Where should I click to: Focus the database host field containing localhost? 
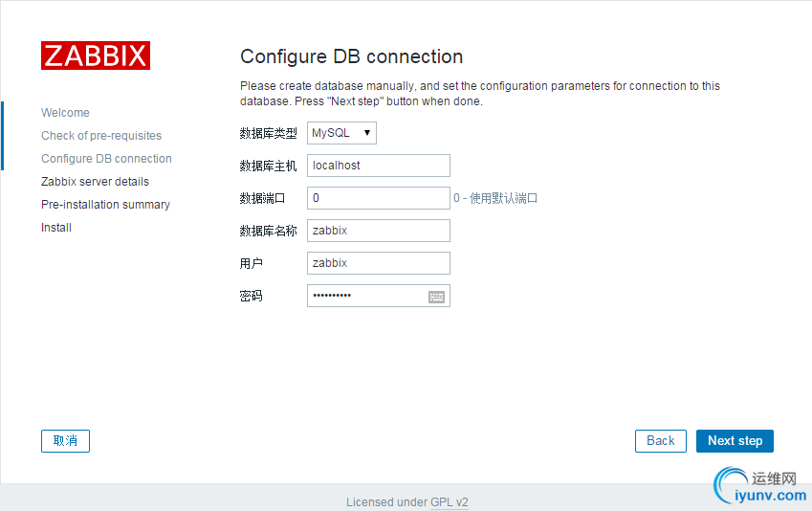378,166
